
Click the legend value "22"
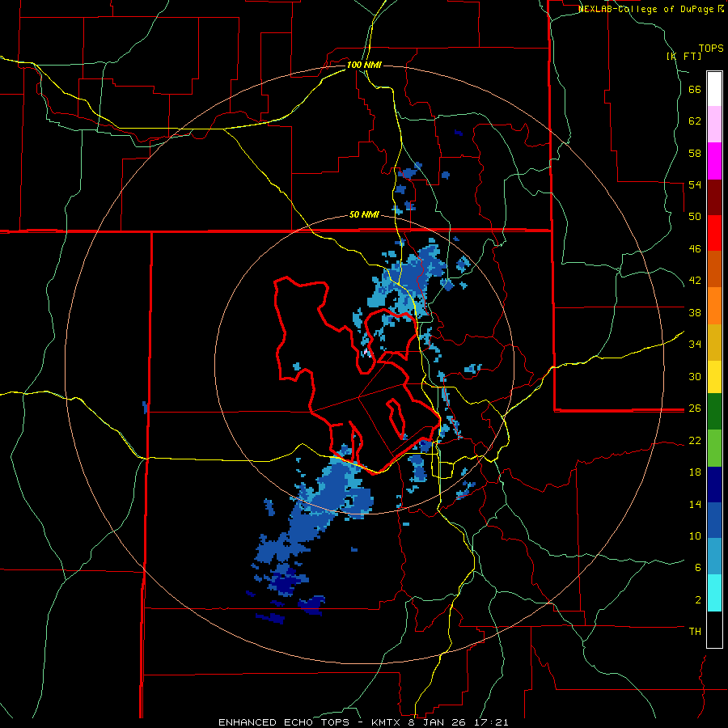click(695, 440)
